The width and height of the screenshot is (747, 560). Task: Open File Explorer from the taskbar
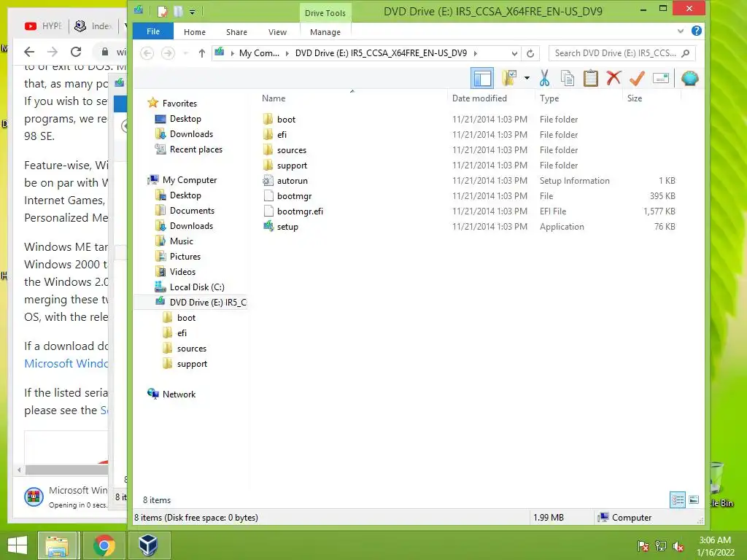pos(57,545)
